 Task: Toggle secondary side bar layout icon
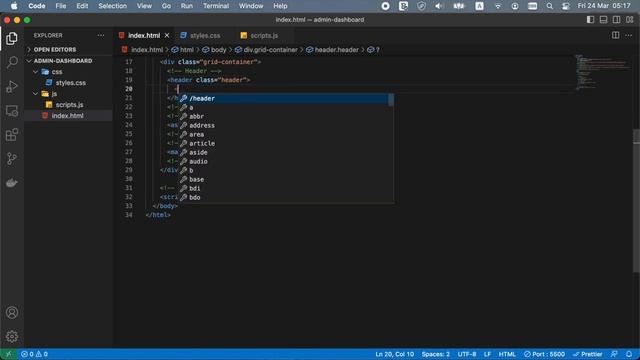coord(616,20)
